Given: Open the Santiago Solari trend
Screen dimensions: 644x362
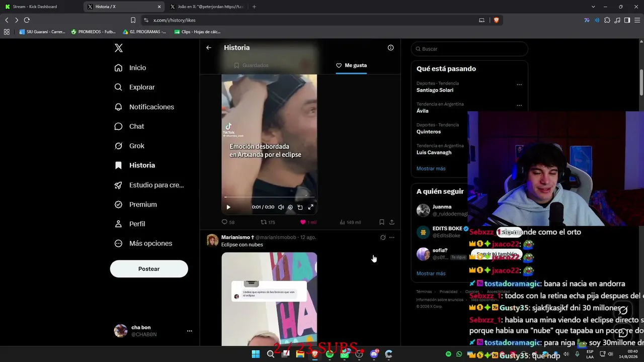Looking at the screenshot, I should [435, 90].
